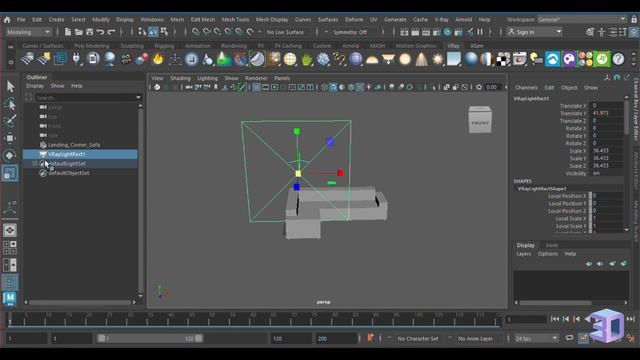
Task: Open the Channels menu in Channel Box
Action: [526, 88]
